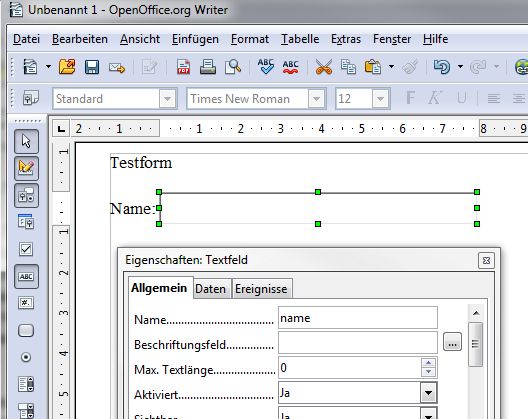
Task: Click the Print File Directly icon
Action: 208,67
